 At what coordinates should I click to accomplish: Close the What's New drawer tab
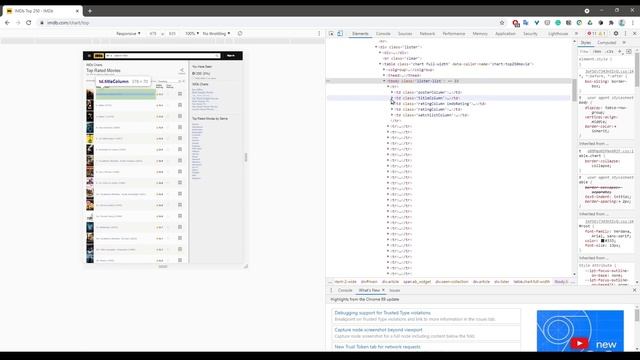[383, 290]
